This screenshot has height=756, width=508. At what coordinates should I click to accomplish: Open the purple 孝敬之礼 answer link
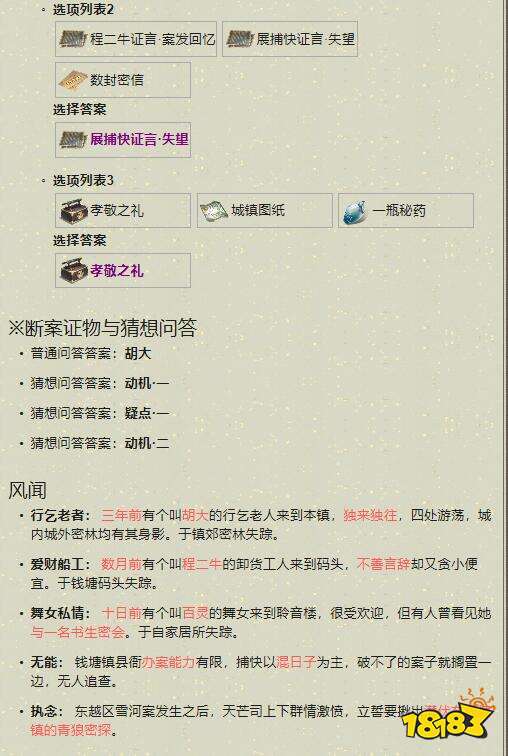pos(116,271)
